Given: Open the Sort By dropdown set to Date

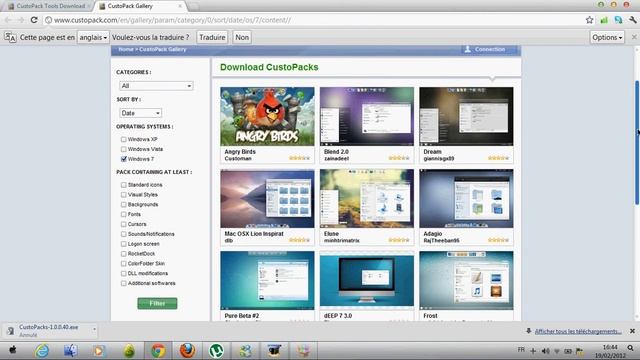Looking at the screenshot, I should coord(140,113).
